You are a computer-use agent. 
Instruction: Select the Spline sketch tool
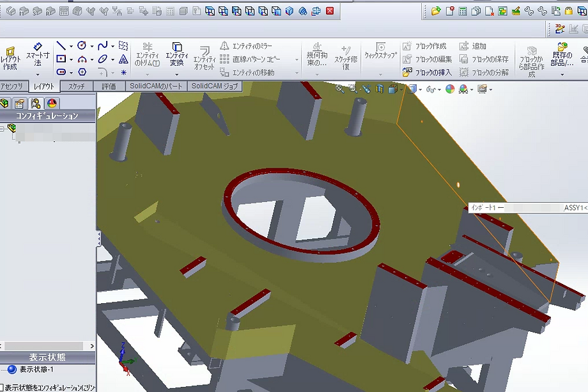(102, 46)
